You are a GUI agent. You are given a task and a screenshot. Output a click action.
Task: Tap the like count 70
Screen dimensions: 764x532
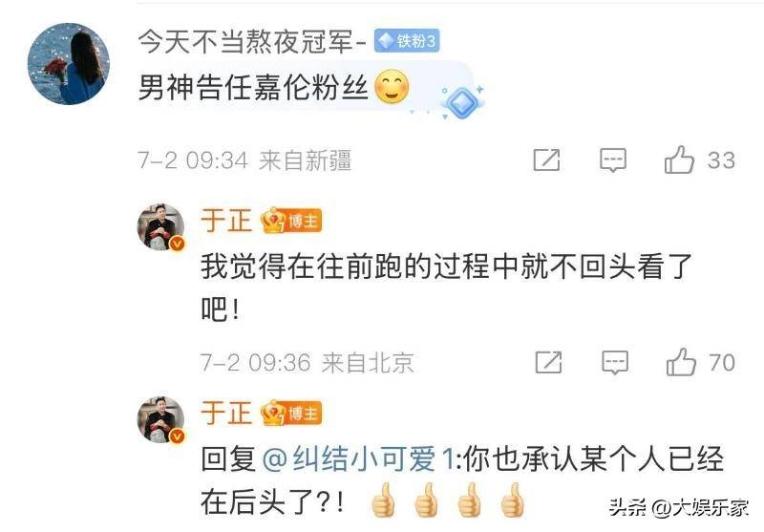(722, 362)
